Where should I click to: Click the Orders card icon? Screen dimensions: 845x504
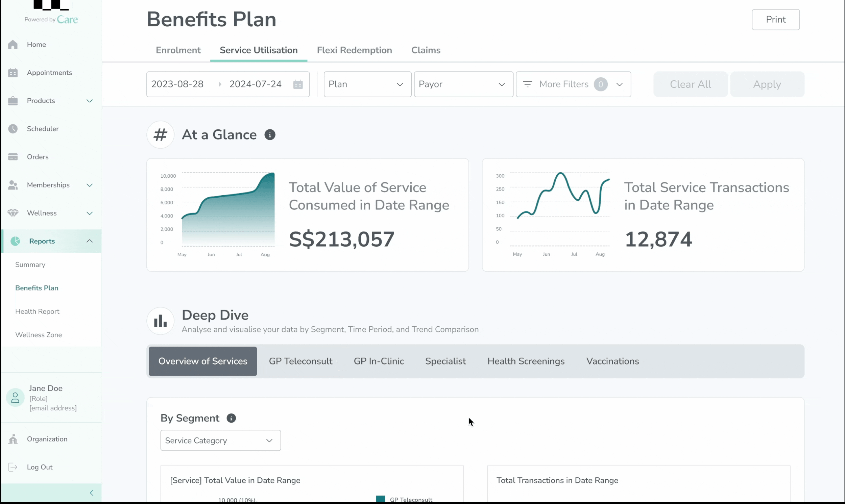pyautogui.click(x=13, y=157)
